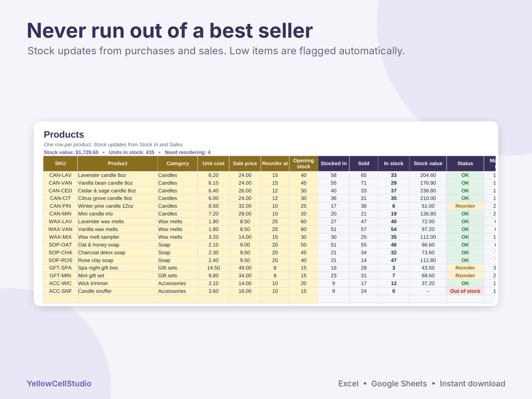Click the CAN-CIT SKU cell
Image resolution: width=532 pixels, height=399 pixels.
(60, 198)
